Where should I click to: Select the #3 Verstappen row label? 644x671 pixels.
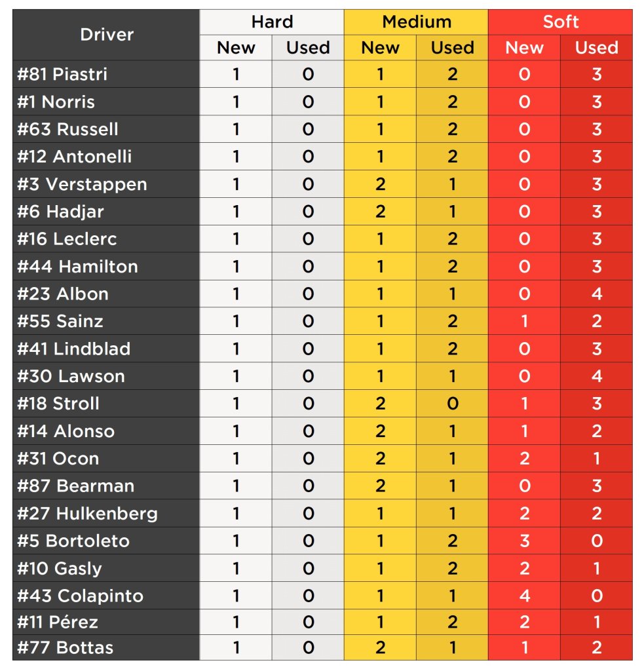(x=106, y=184)
